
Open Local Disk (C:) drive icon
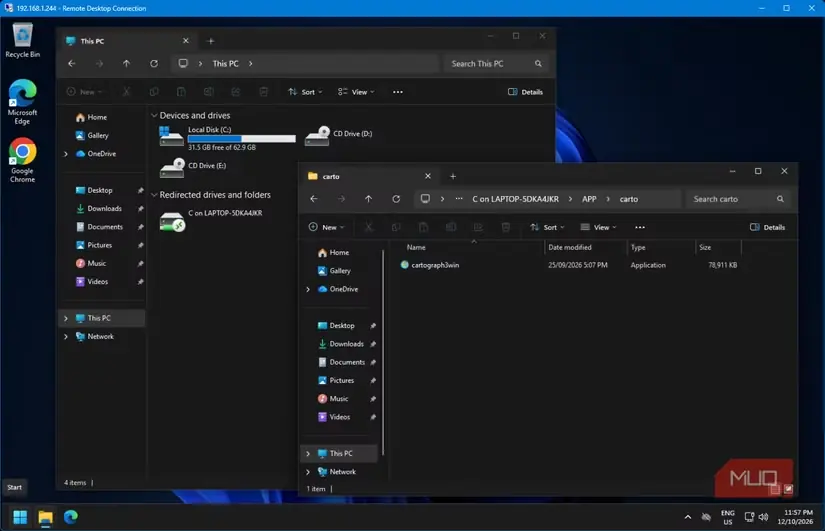coord(172,136)
